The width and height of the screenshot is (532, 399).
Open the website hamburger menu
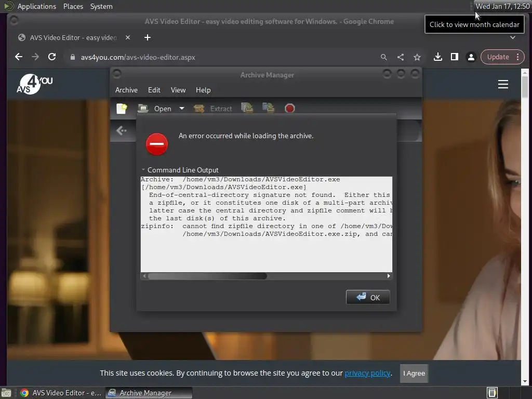coord(503,84)
